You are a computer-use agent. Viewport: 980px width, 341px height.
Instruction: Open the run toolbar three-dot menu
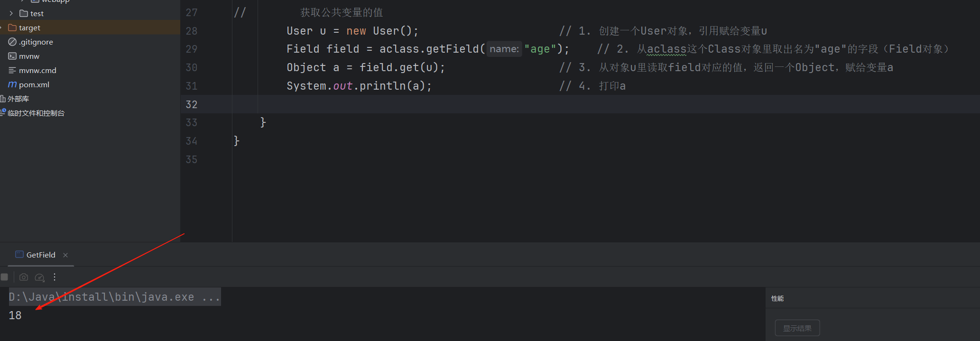coord(55,277)
